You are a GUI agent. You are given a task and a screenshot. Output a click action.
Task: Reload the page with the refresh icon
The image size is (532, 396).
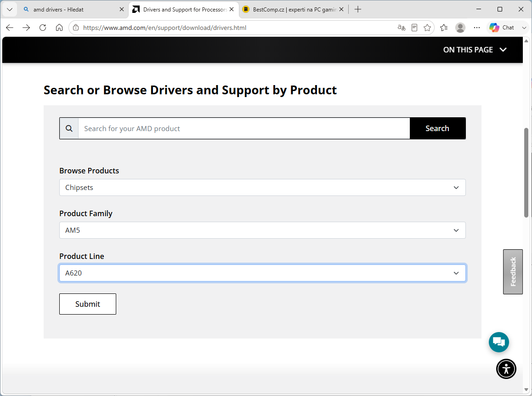point(43,28)
